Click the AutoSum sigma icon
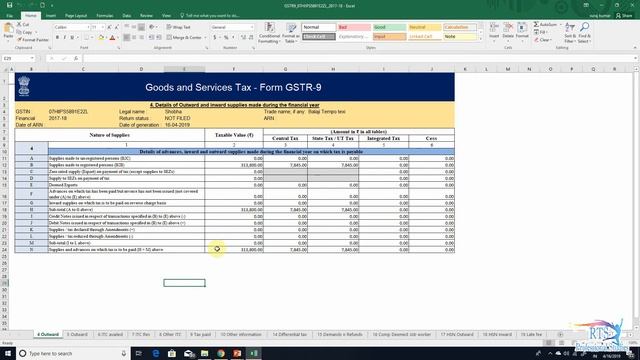 point(536,24)
